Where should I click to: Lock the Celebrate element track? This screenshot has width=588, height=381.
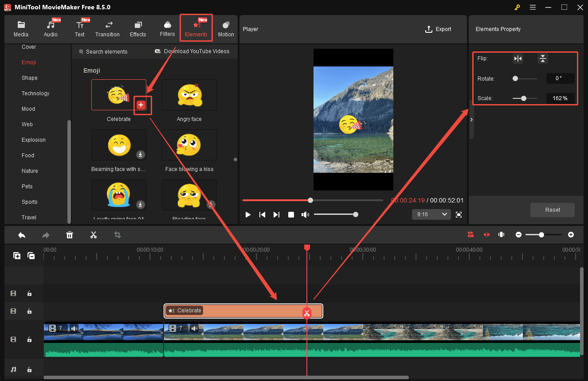(x=29, y=311)
